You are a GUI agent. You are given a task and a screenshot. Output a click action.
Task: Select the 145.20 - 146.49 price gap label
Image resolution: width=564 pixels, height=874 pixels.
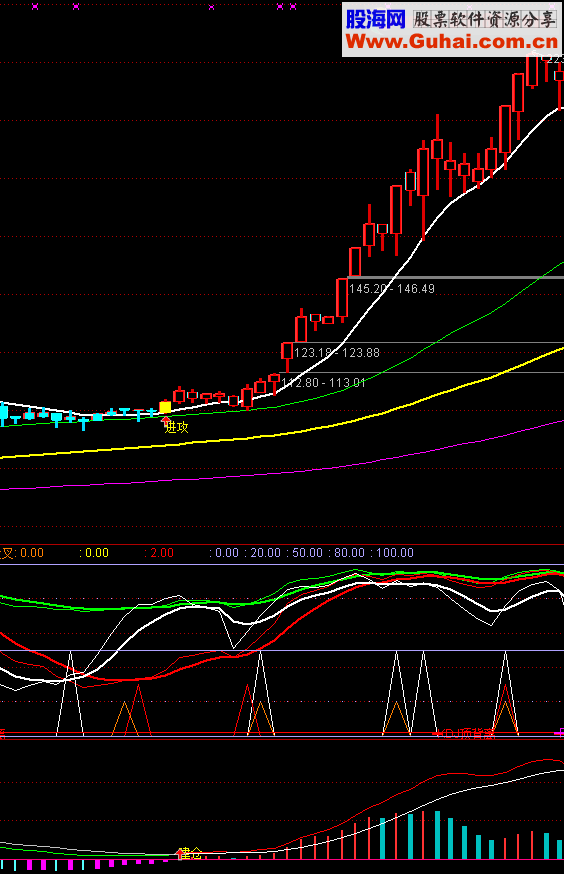pyautogui.click(x=392, y=289)
